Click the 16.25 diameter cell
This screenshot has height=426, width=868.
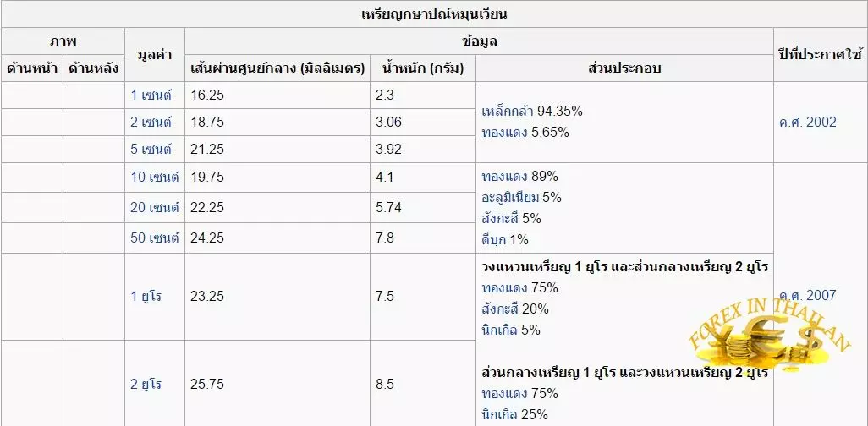point(277,96)
